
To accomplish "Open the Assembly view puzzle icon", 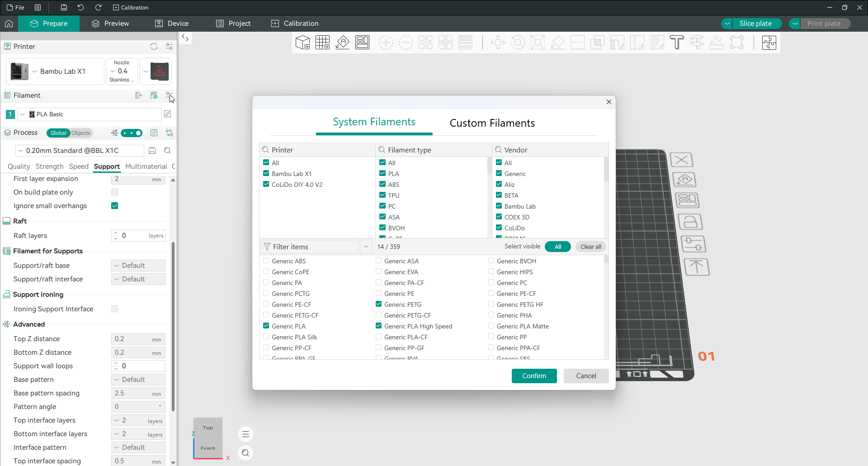I will [769, 43].
